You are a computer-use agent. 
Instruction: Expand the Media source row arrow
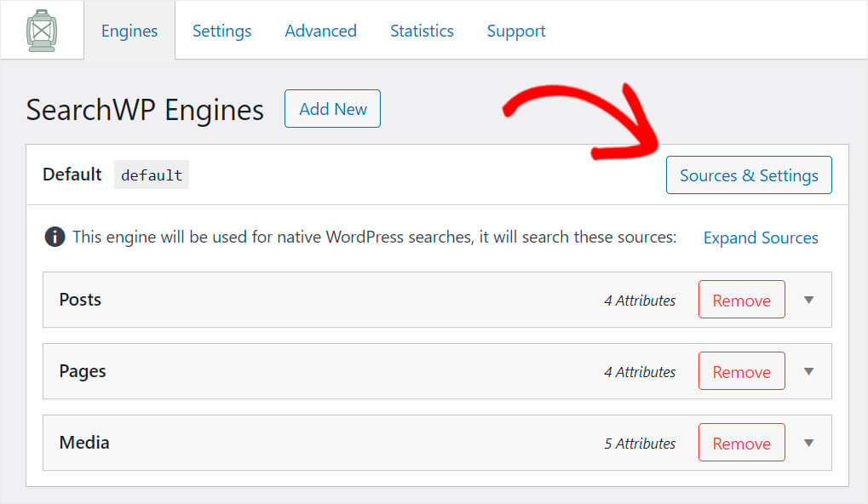pyautogui.click(x=808, y=443)
